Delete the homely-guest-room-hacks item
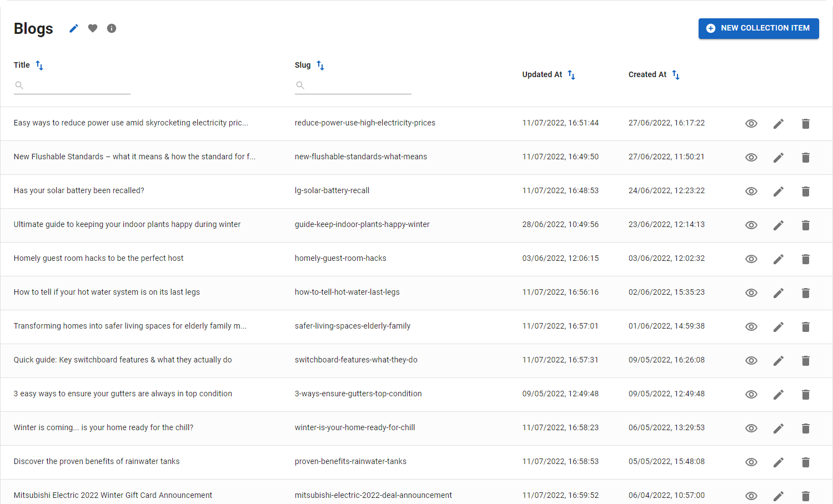 [x=806, y=259]
